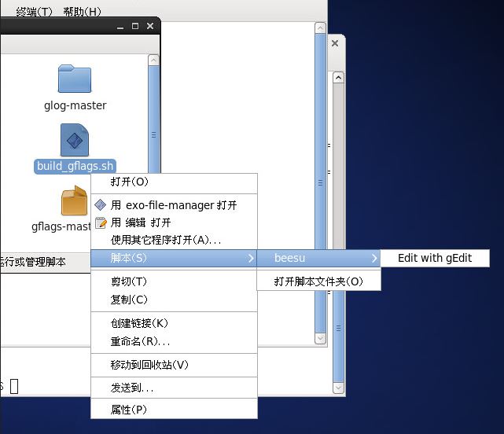
Task: Select 移动到回收站(V) menu entry
Action: (x=174, y=365)
